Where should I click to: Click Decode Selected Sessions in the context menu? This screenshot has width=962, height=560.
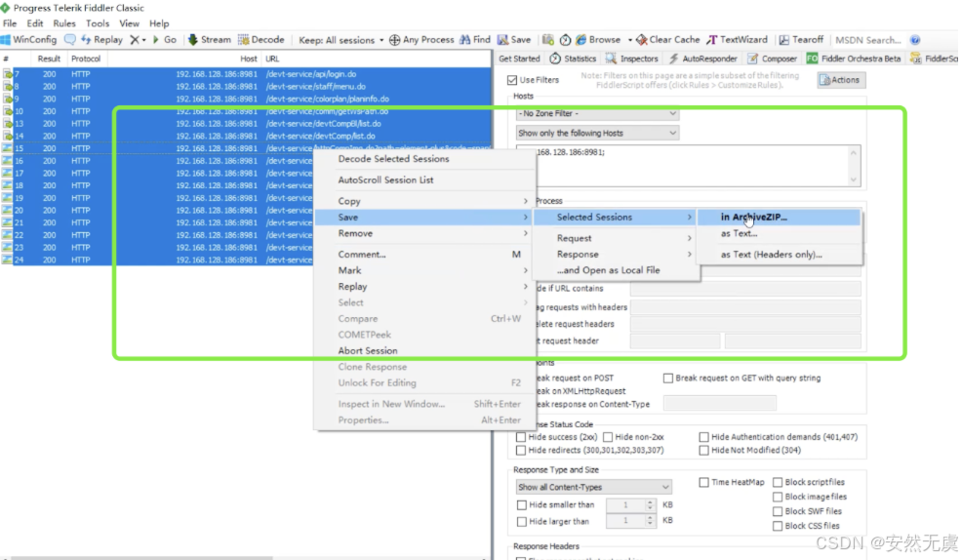pos(424,159)
